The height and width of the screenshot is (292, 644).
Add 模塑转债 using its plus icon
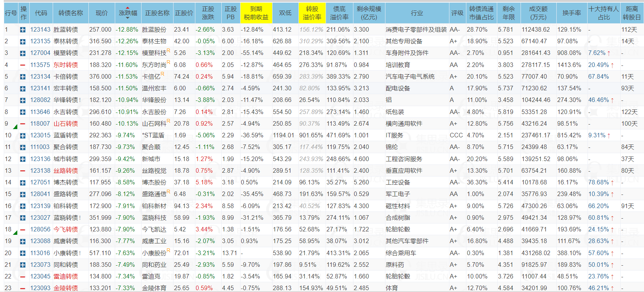pos(23,53)
